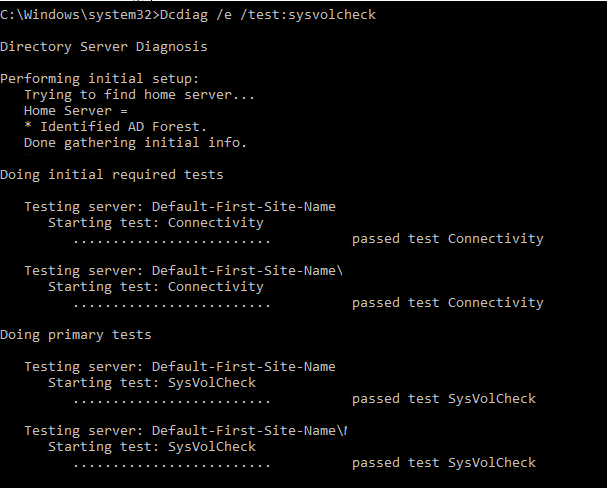Click the first 'passed test Connectivity' result
This screenshot has height=488, width=607.
(448, 239)
